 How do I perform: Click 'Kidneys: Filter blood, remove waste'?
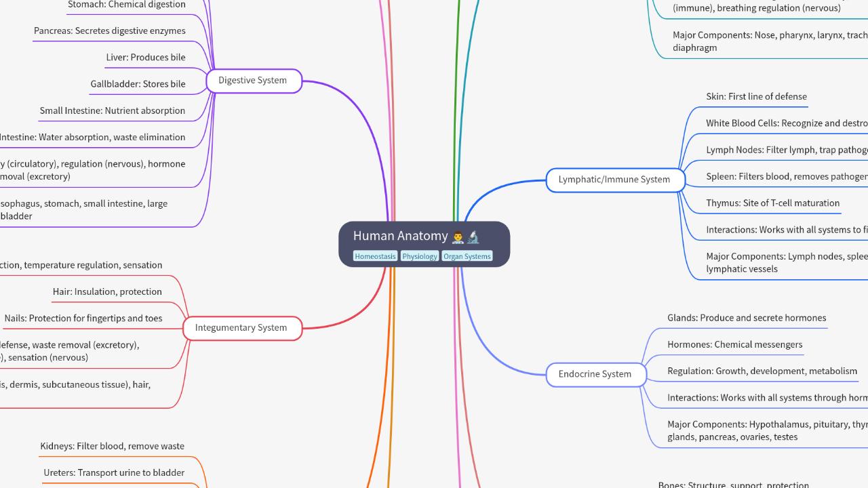click(x=112, y=446)
